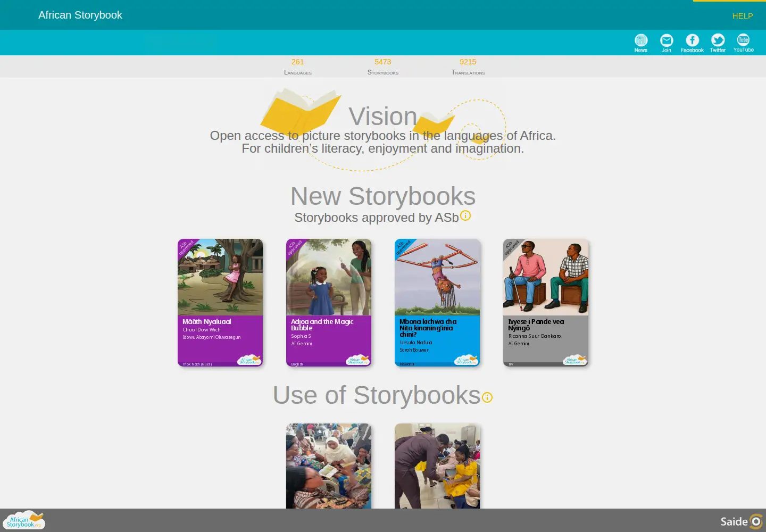This screenshot has width=766, height=532.
Task: Click the Use of Storybooks heading
Action: pos(377,395)
